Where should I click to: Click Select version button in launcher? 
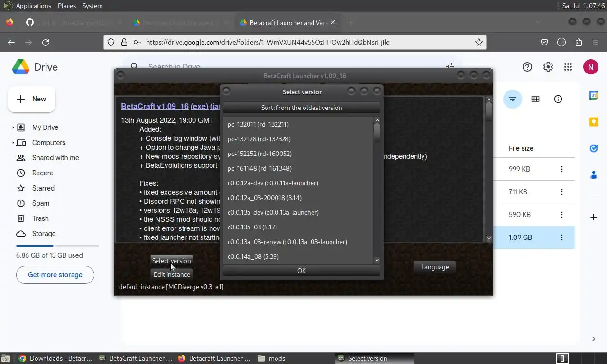click(171, 261)
